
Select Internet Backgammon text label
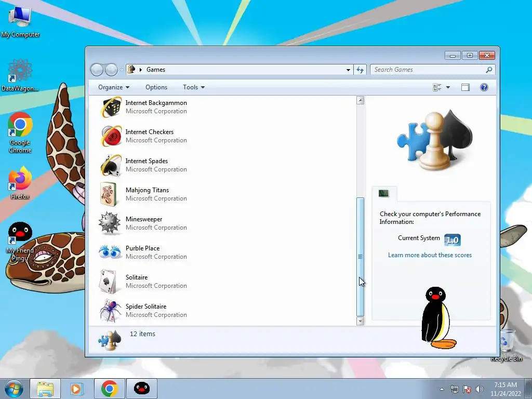[156, 103]
